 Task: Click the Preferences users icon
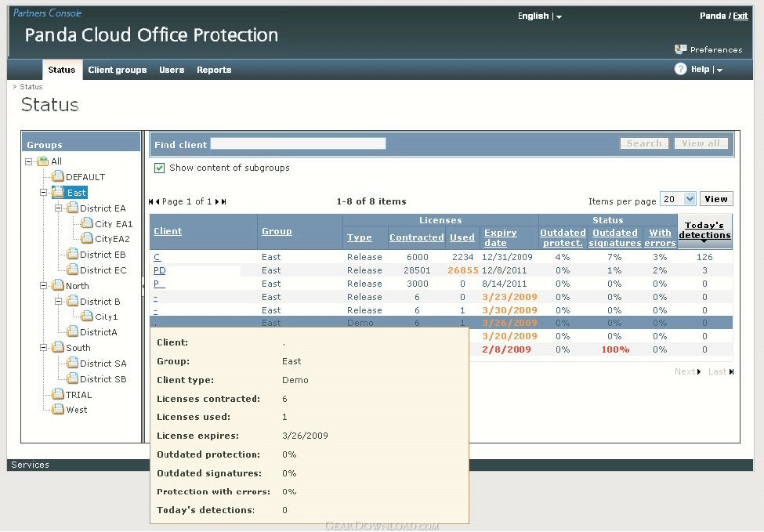[x=681, y=49]
